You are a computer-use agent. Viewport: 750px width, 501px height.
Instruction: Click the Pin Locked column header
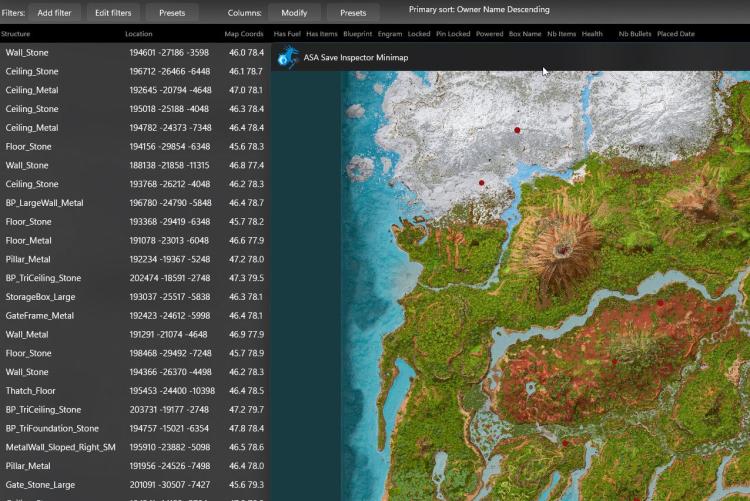(x=453, y=34)
